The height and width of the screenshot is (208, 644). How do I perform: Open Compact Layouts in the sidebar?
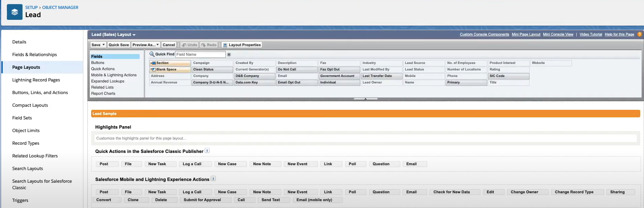(x=30, y=105)
